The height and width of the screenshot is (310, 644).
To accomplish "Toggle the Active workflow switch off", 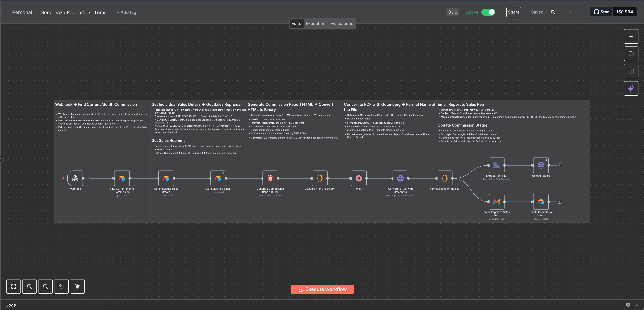I will point(488,12).
